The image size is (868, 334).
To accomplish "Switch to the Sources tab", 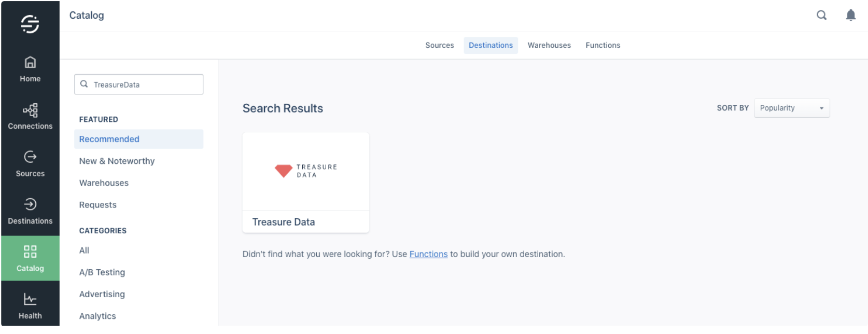I will coord(439,45).
